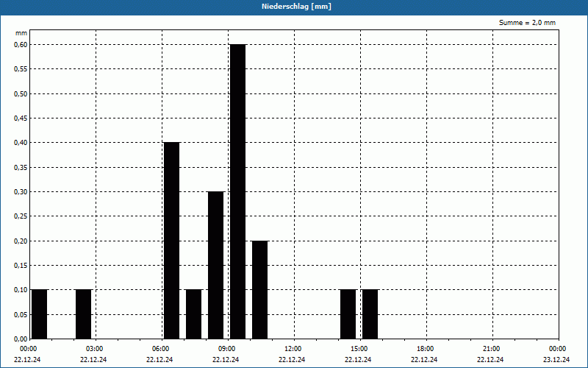Click the 06:00 time axis label
This screenshot has height=368, width=588.
click(160, 349)
